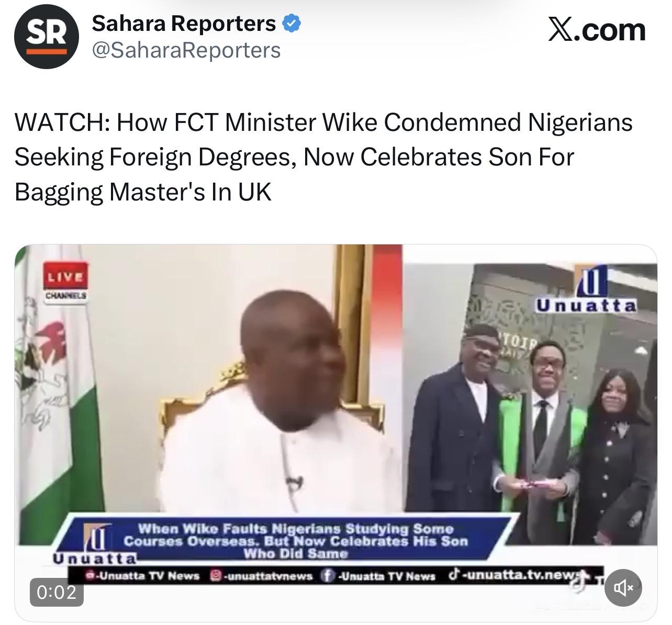Click the 0:02 video timestamp badge
This screenshot has width=672, height=625.
click(56, 592)
